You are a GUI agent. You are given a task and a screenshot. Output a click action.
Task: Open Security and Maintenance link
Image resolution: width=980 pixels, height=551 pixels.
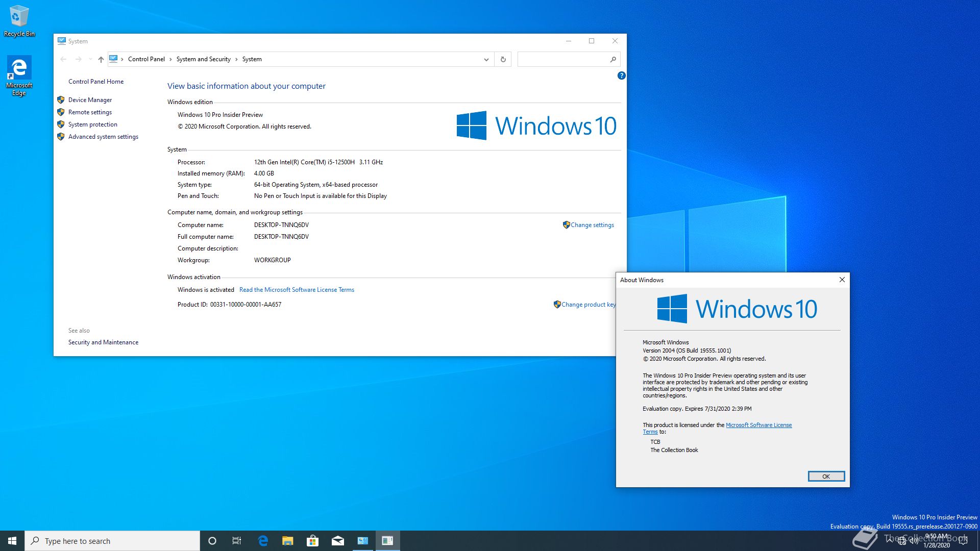[x=103, y=342]
